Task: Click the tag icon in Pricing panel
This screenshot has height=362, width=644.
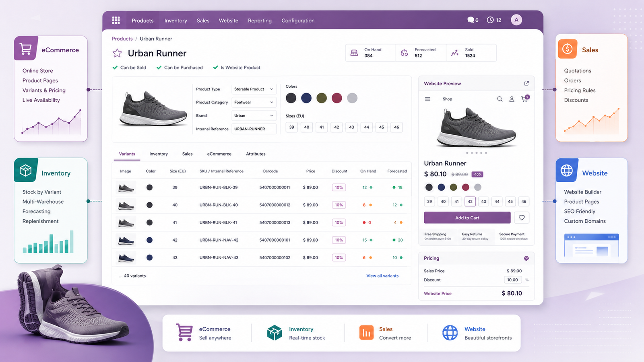Action: (526, 258)
